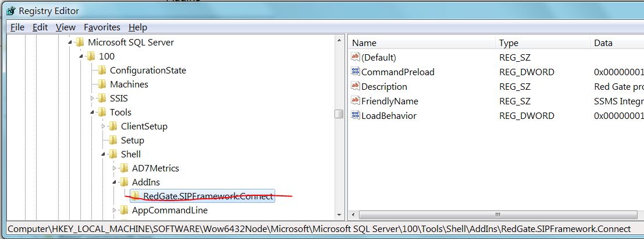The height and width of the screenshot is (239, 644).
Task: Open the Help menu
Action: tap(138, 27)
